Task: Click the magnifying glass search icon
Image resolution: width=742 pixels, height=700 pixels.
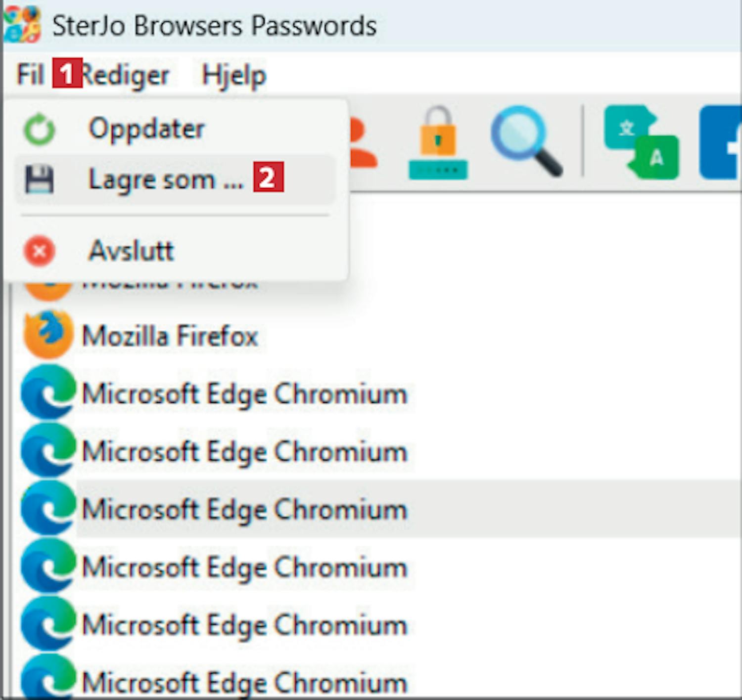Action: [525, 141]
